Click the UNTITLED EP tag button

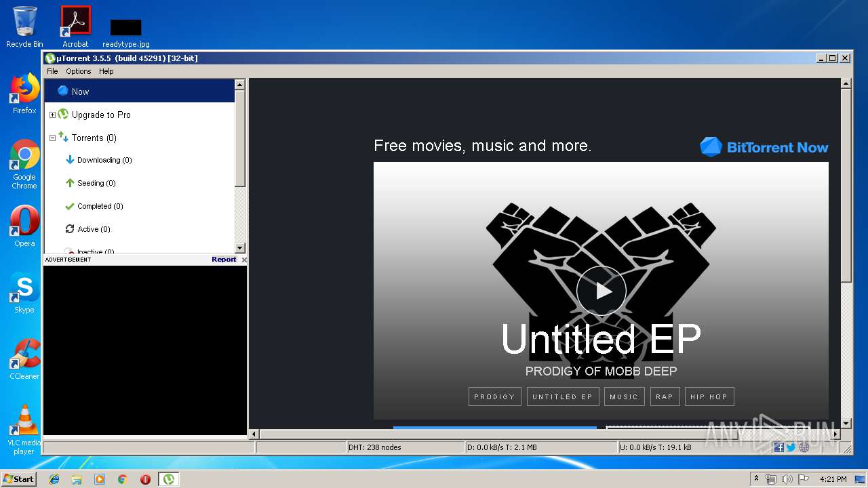pos(563,396)
